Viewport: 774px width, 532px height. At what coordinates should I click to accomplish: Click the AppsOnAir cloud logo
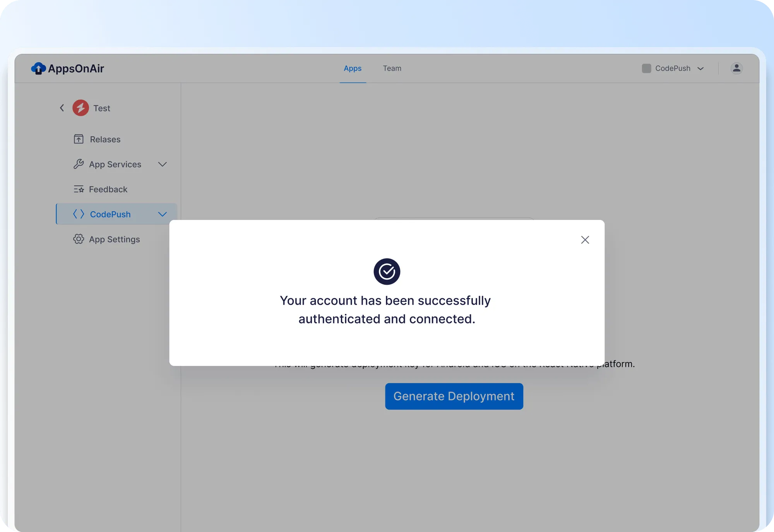point(38,68)
